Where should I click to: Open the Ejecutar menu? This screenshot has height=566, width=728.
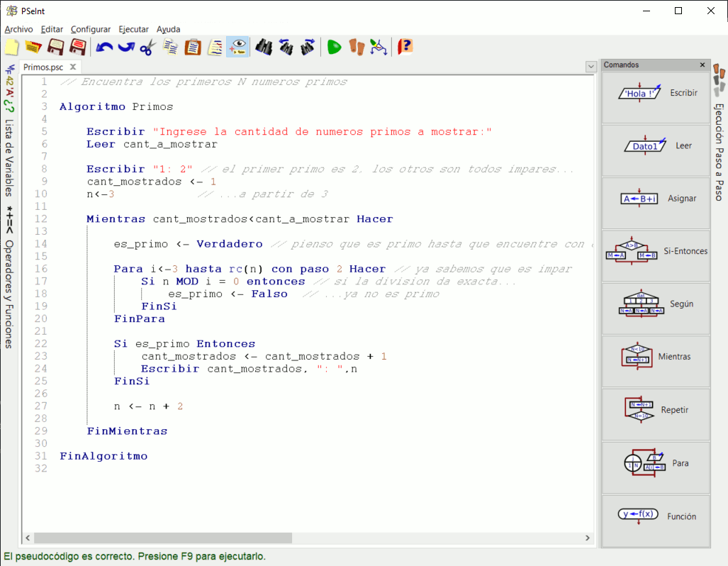pyautogui.click(x=133, y=29)
